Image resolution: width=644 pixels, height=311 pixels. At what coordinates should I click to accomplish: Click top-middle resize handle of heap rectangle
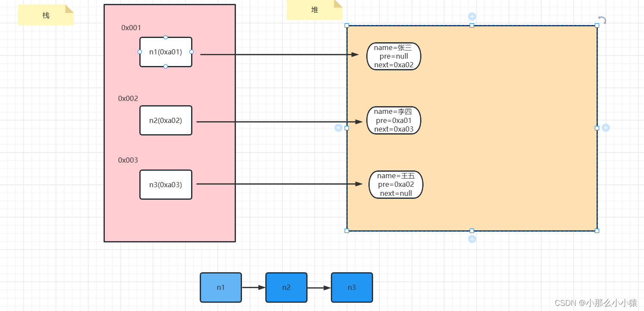(472, 25)
